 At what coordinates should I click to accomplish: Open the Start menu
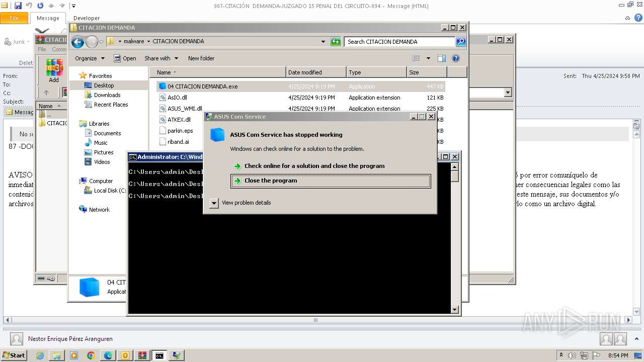point(14,355)
